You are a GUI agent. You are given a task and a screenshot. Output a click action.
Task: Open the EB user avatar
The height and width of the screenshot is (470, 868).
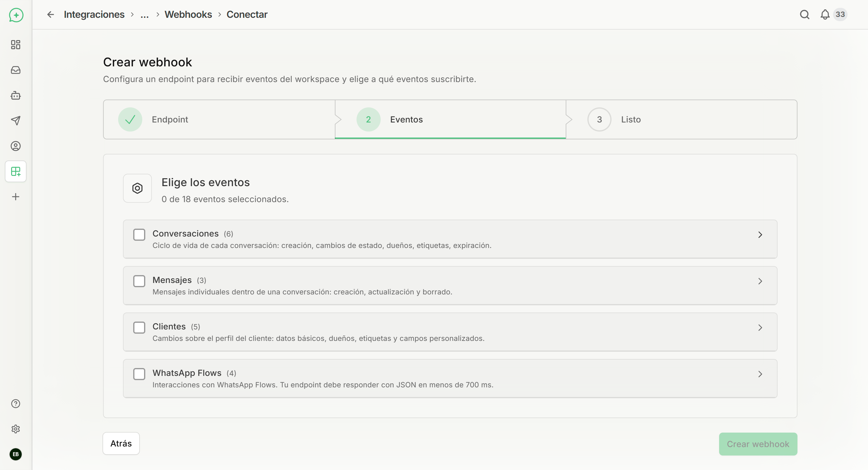15,454
